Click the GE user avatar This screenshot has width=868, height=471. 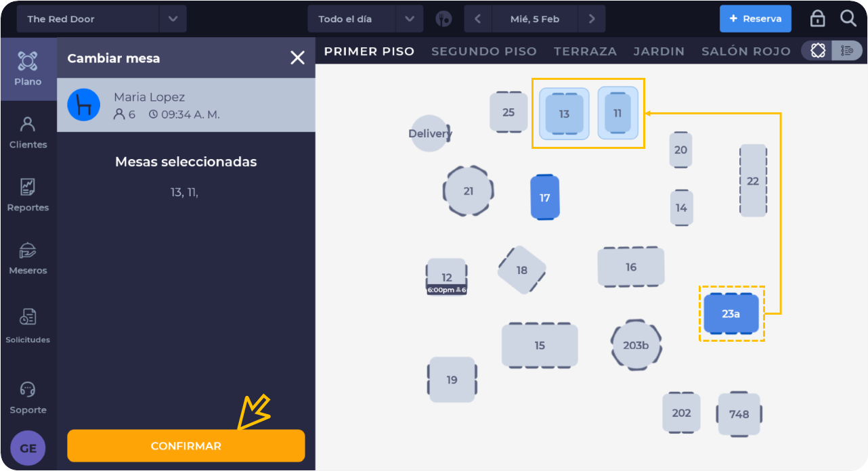[28, 448]
